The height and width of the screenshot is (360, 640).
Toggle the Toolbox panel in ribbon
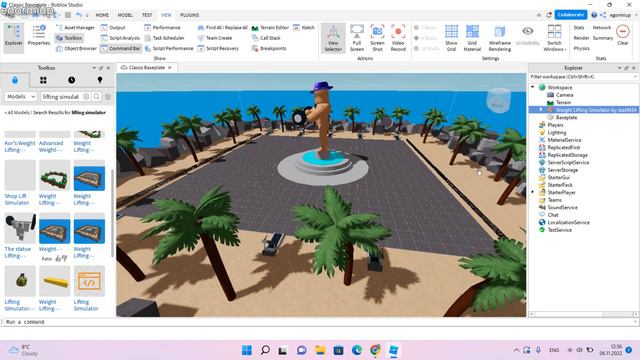click(69, 38)
